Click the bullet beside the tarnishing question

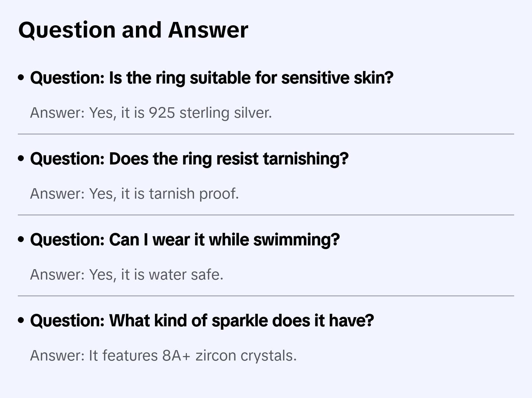pyautogui.click(x=21, y=159)
